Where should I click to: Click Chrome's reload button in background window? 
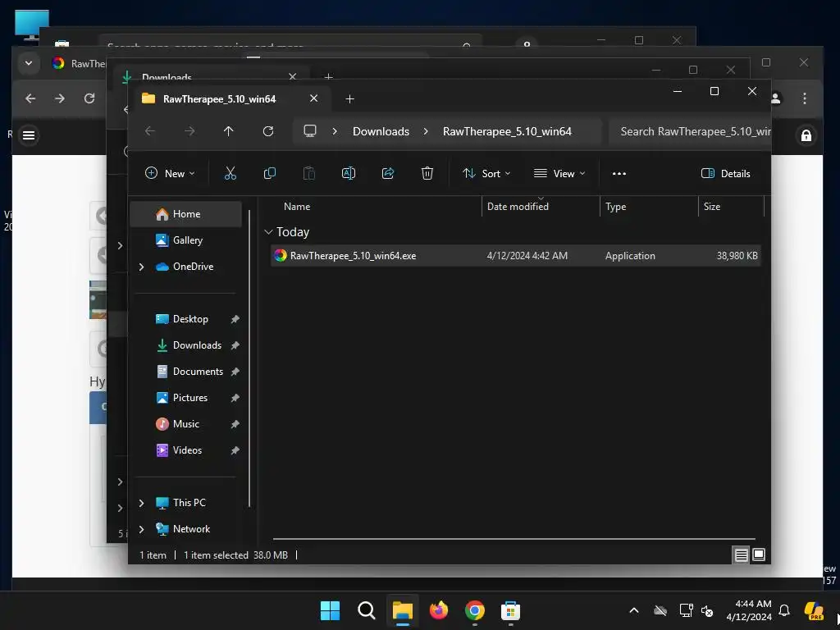(89, 98)
